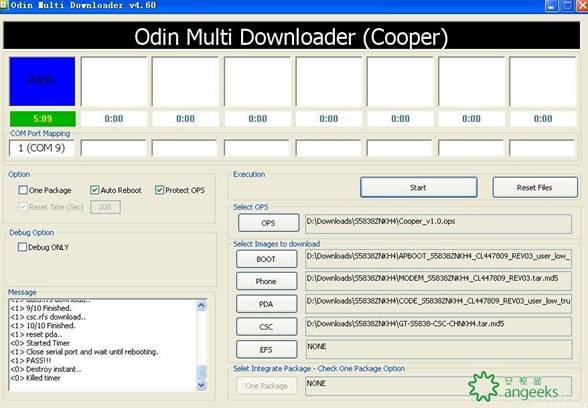Click the disabled One Package button
Viewport: 588px width, 408px height.
[266, 386]
